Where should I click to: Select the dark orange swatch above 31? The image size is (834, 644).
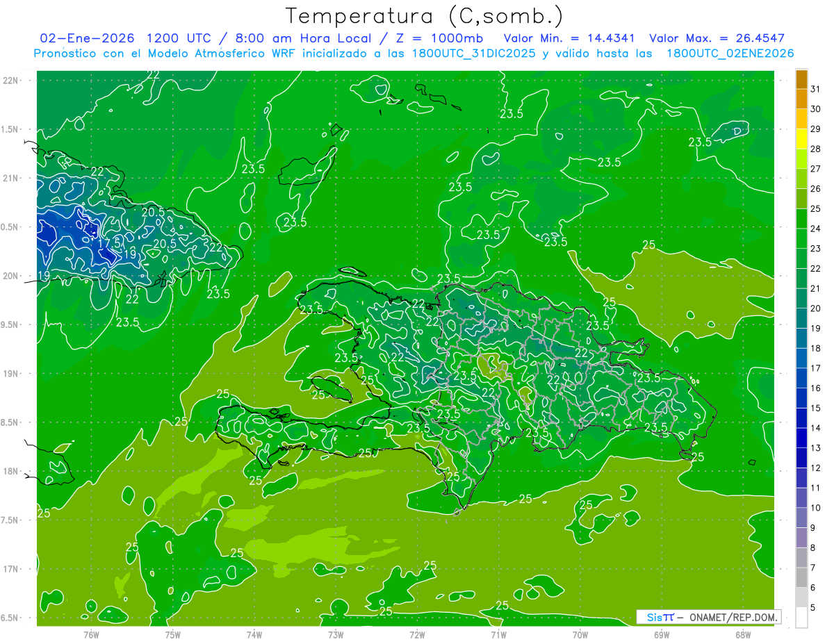point(801,79)
